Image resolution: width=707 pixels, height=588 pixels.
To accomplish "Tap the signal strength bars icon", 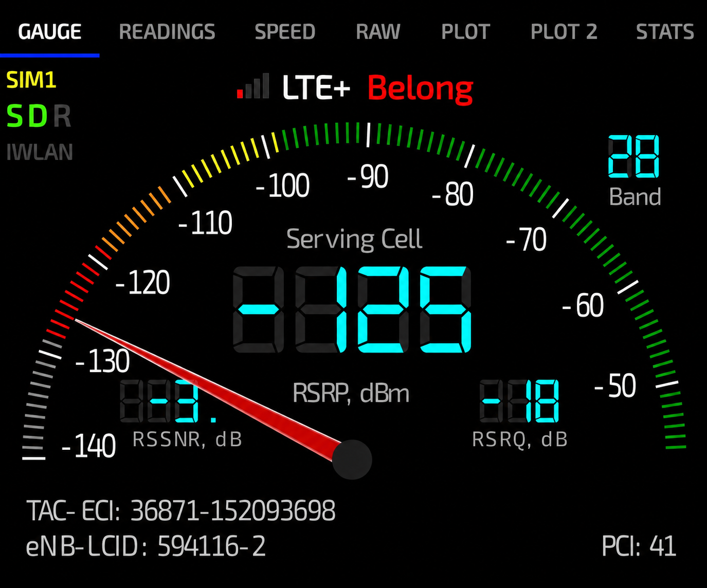I will pos(253,86).
